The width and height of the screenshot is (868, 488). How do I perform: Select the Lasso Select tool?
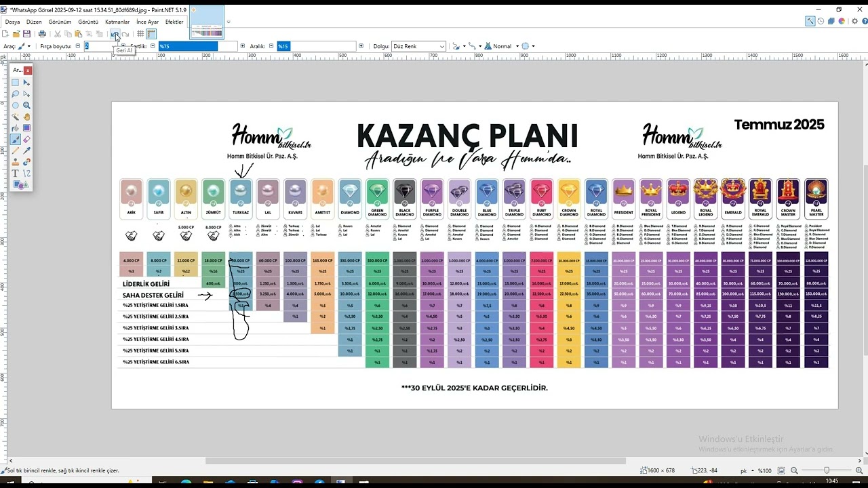pos(15,94)
